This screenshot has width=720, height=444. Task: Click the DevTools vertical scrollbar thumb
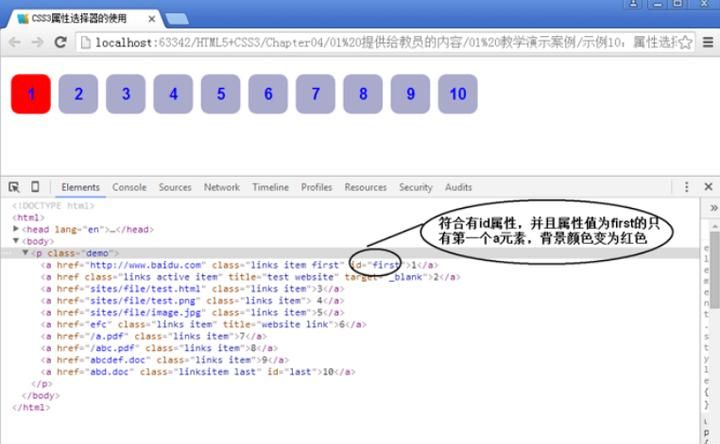click(x=714, y=270)
